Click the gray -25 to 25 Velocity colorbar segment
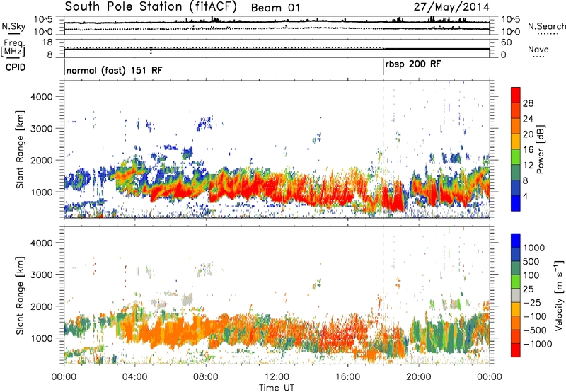 [x=516, y=295]
